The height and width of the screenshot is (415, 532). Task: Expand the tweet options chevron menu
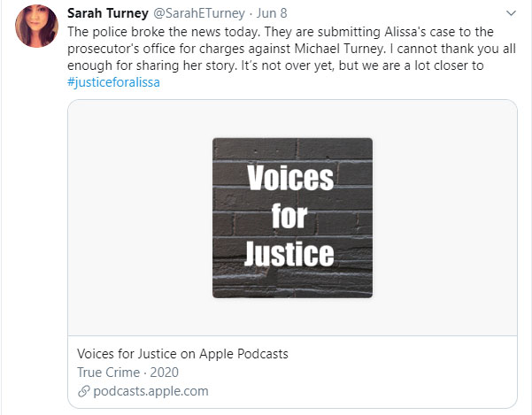512,13
